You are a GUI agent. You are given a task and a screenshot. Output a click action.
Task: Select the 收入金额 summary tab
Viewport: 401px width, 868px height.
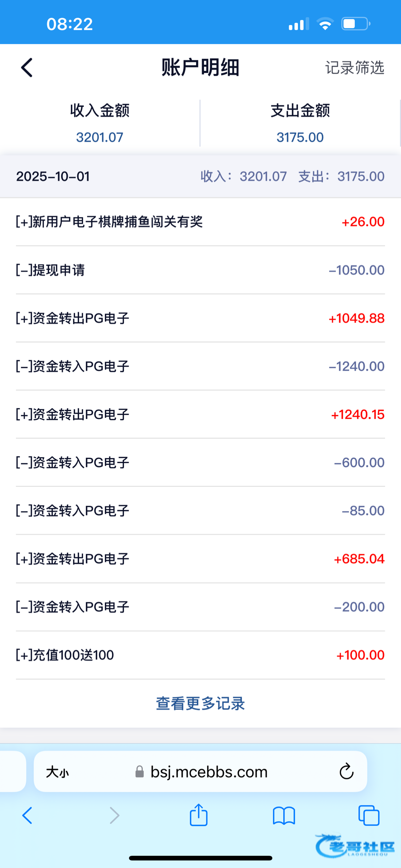(x=100, y=123)
